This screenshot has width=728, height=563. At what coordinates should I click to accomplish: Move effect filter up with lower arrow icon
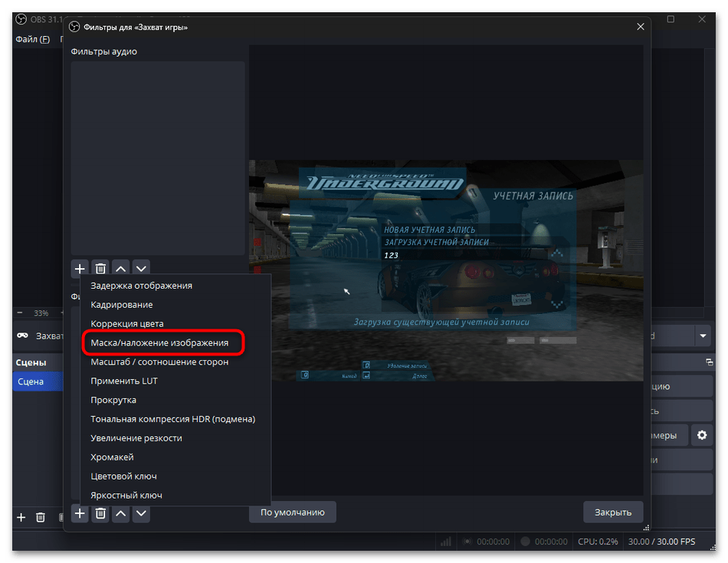point(121,513)
